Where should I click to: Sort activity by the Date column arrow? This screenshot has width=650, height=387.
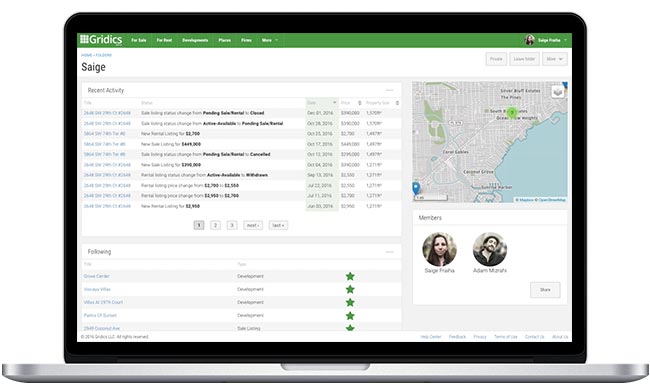[335, 103]
